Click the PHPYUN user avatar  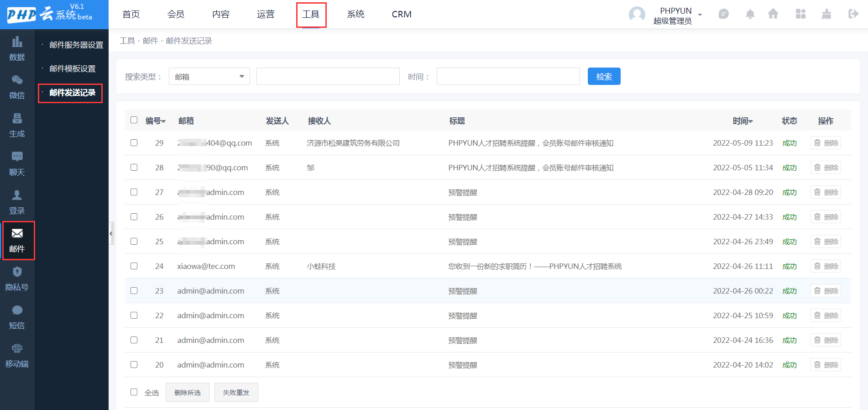[x=637, y=15]
